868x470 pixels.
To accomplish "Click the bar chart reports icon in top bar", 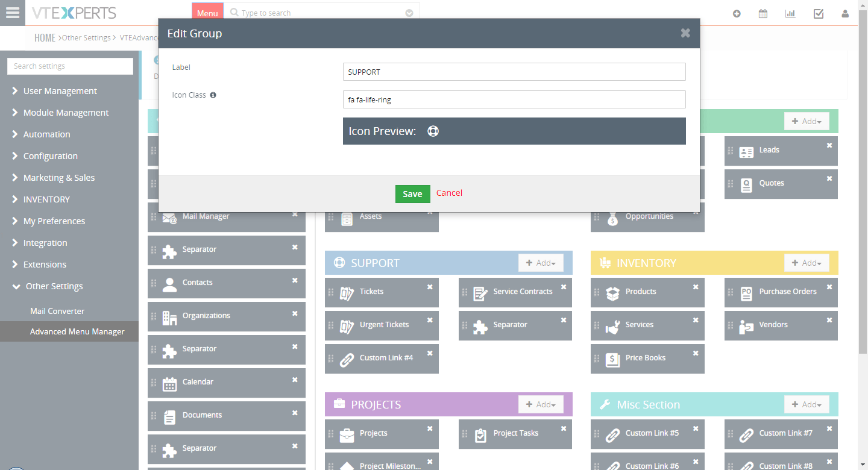I will tap(790, 13).
